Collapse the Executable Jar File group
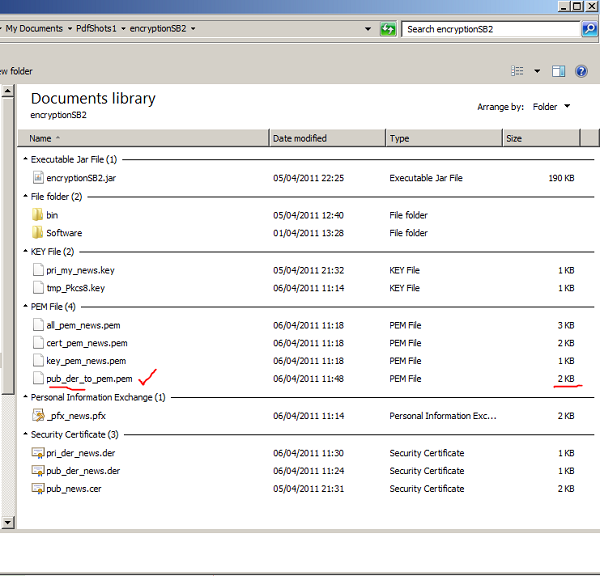The image size is (600, 576). (x=25, y=159)
